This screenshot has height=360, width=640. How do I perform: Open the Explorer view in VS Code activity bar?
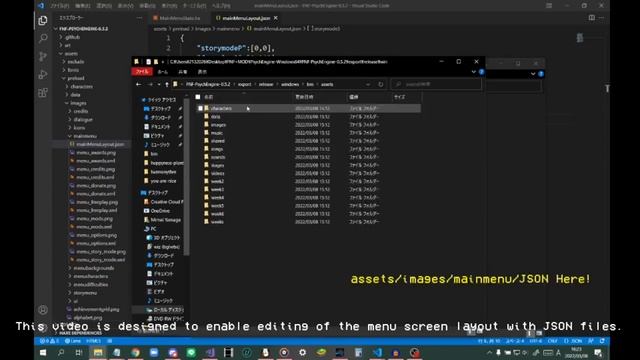(43, 20)
